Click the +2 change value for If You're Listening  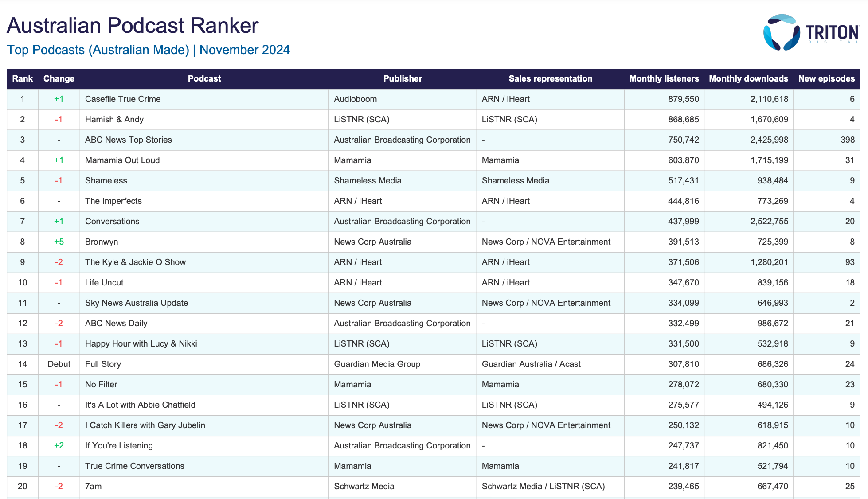click(x=59, y=445)
